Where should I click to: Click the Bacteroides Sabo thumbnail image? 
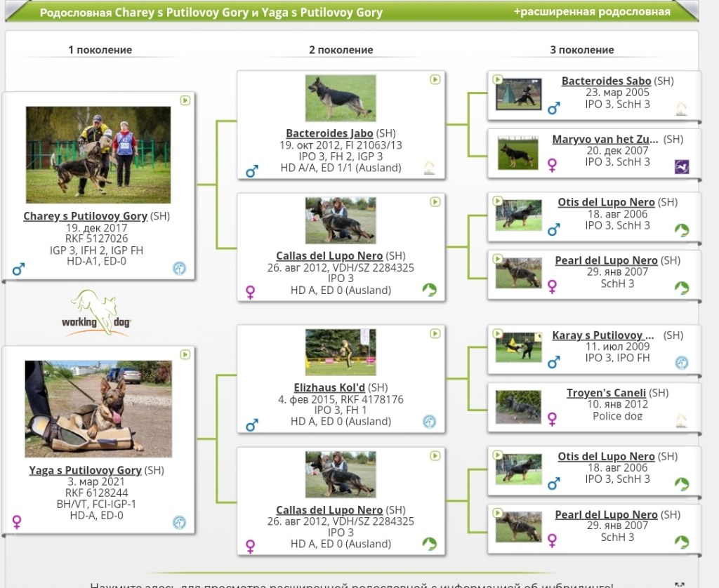point(519,94)
